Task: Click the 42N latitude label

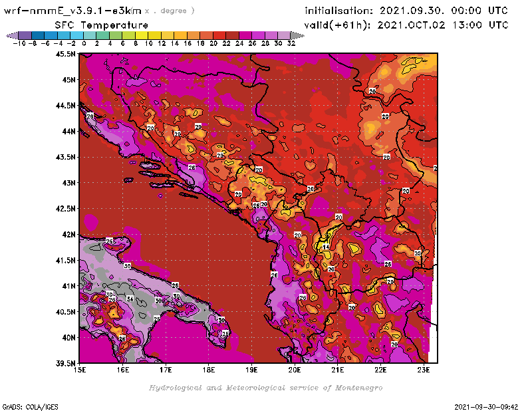Action: point(68,235)
